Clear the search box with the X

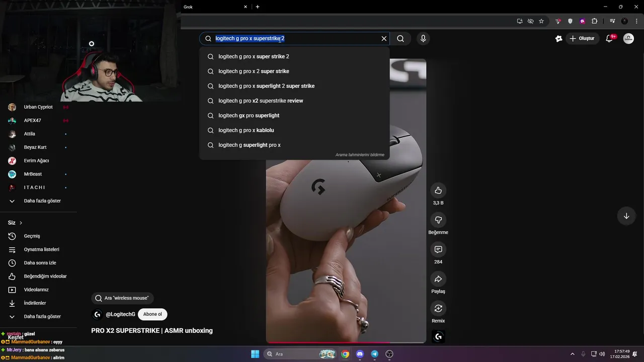click(384, 38)
